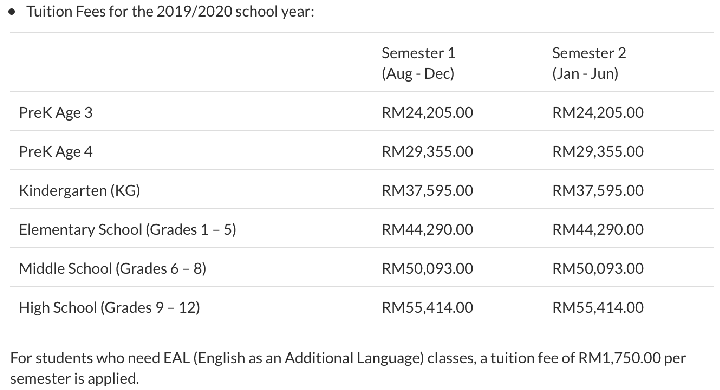This screenshot has height=390, width=720.
Task: Click PreK Age 3 Semester 1 fee RM24,205.00
Action: pyautogui.click(x=428, y=113)
